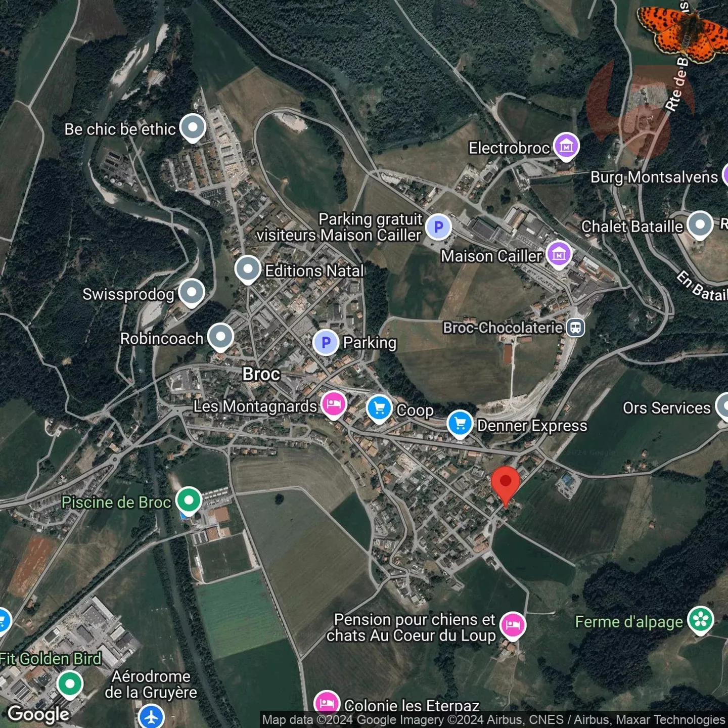
Task: Open Broc-Chocolaterie train station icon
Action: [x=575, y=328]
